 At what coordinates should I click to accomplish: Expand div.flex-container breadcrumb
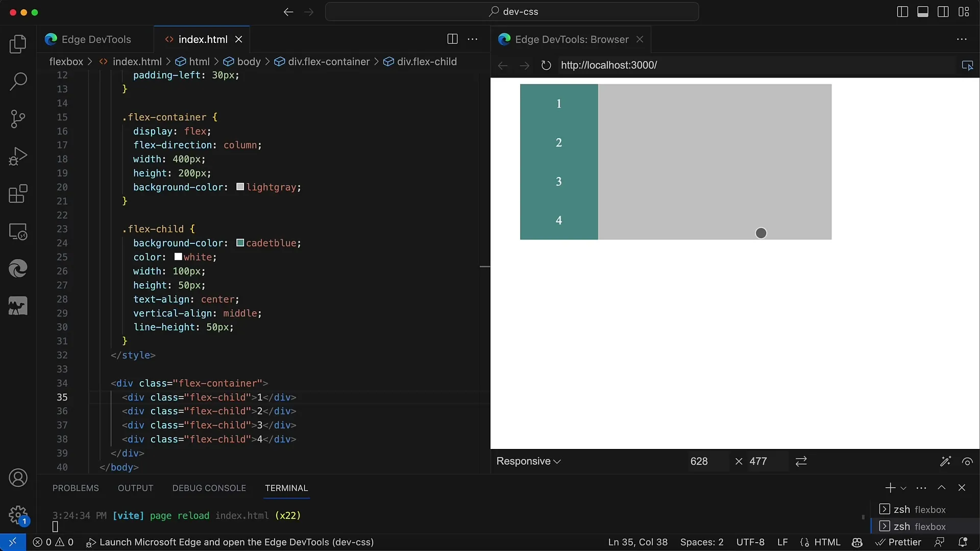322,62
